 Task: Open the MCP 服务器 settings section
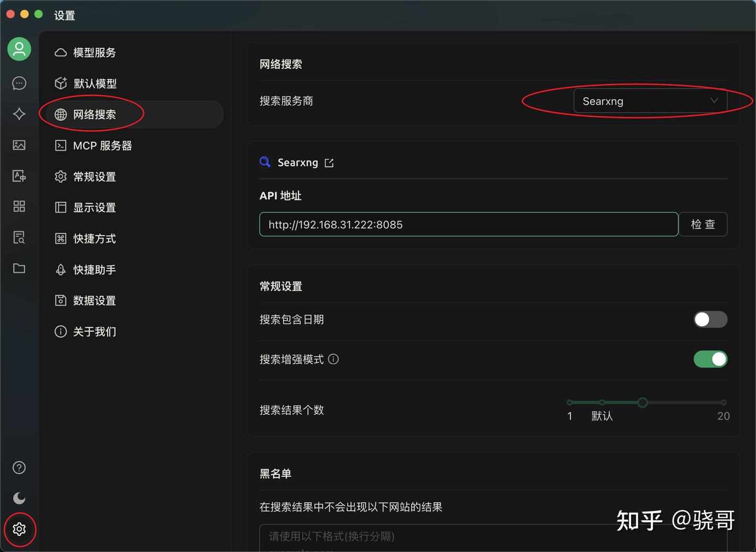(x=103, y=145)
